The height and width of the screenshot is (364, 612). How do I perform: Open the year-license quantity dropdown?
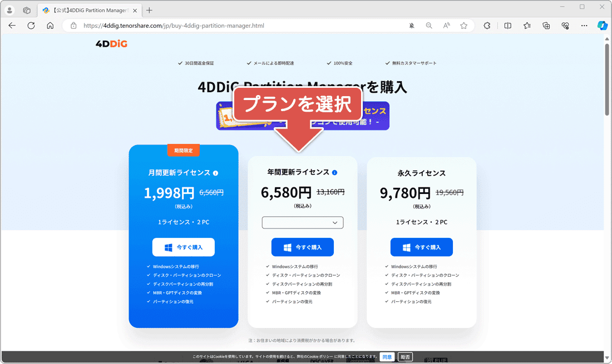coord(302,222)
